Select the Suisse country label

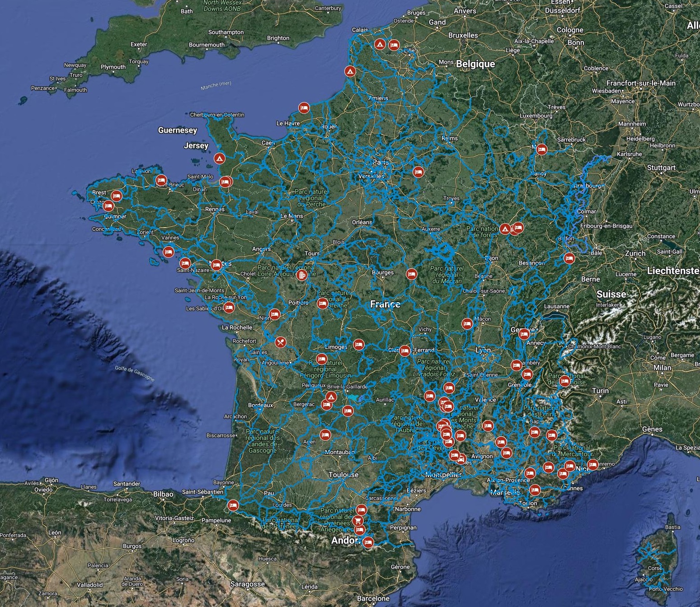pos(611,294)
